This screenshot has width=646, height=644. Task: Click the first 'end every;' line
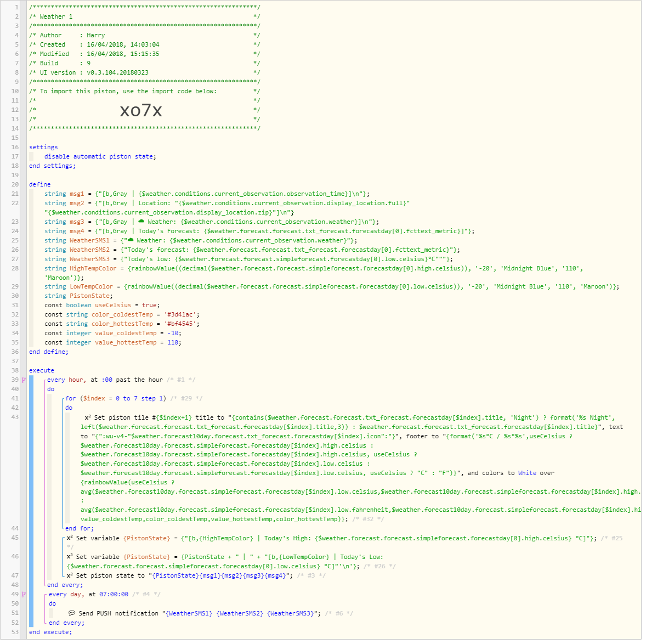[x=65, y=586]
